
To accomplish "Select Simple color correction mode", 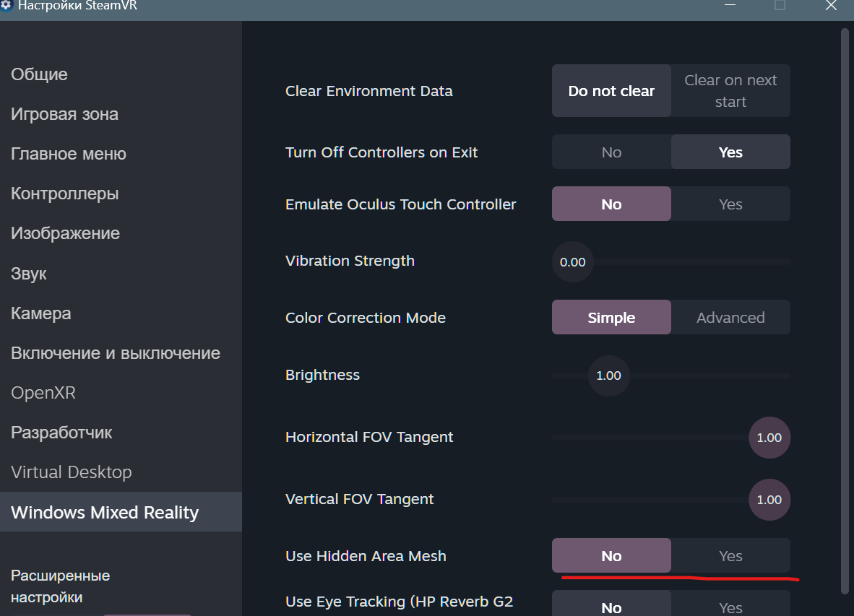I will click(x=611, y=317).
